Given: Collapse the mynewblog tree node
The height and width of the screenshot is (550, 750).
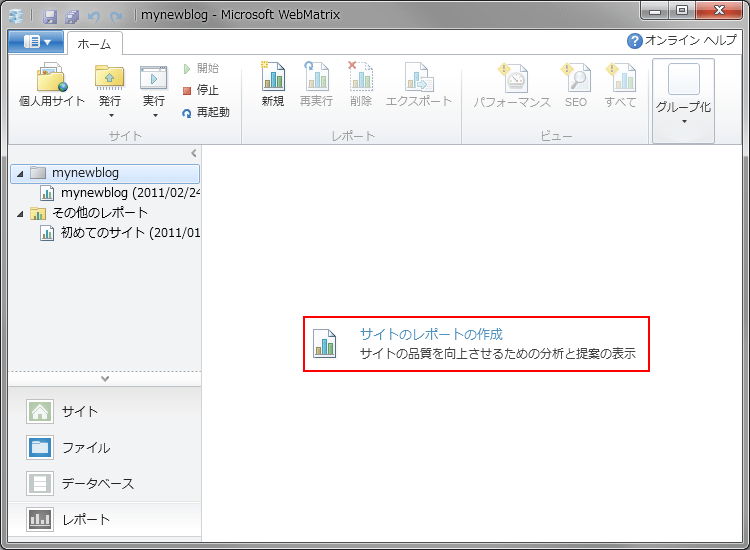Looking at the screenshot, I should (x=20, y=174).
